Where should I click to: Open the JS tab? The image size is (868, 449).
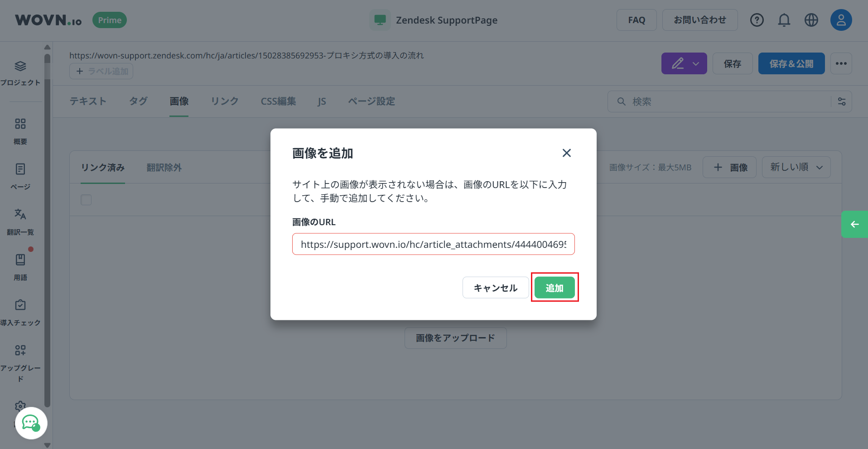click(322, 101)
